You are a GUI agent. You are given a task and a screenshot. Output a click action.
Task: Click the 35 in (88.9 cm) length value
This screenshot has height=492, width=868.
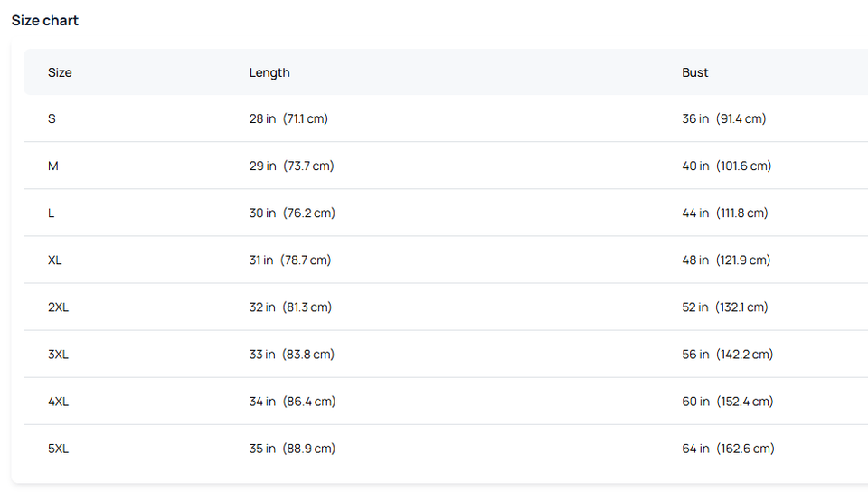tap(292, 448)
